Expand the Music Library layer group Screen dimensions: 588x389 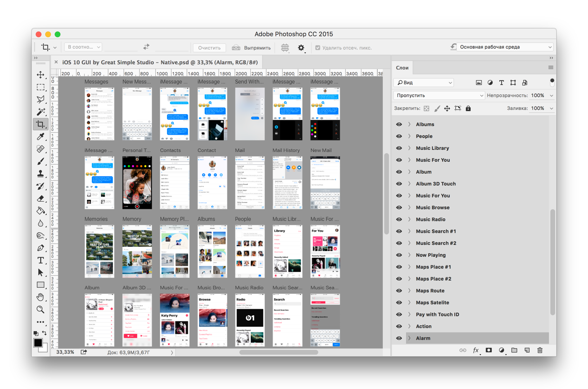click(409, 148)
